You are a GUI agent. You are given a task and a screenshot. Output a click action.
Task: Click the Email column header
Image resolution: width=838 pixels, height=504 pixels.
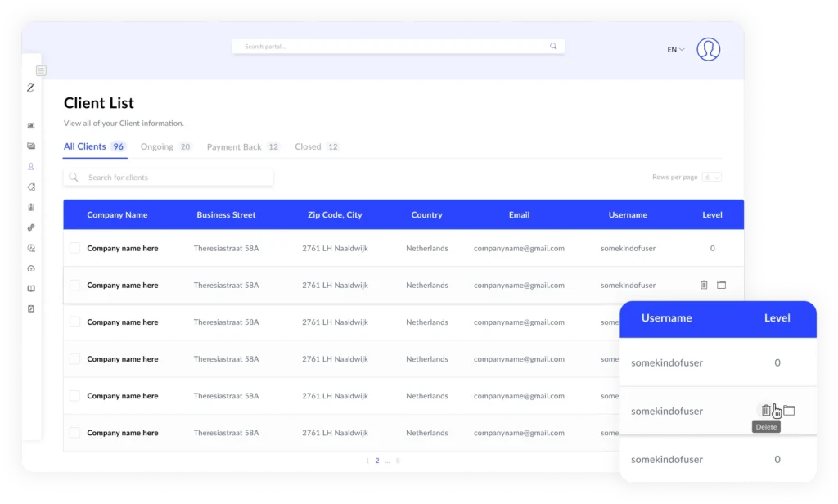(519, 215)
